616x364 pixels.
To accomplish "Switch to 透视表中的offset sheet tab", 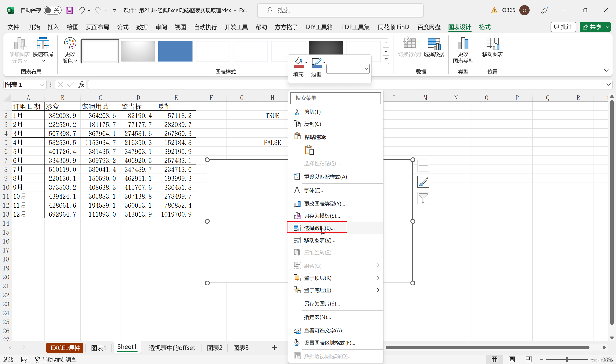I will point(172,348).
